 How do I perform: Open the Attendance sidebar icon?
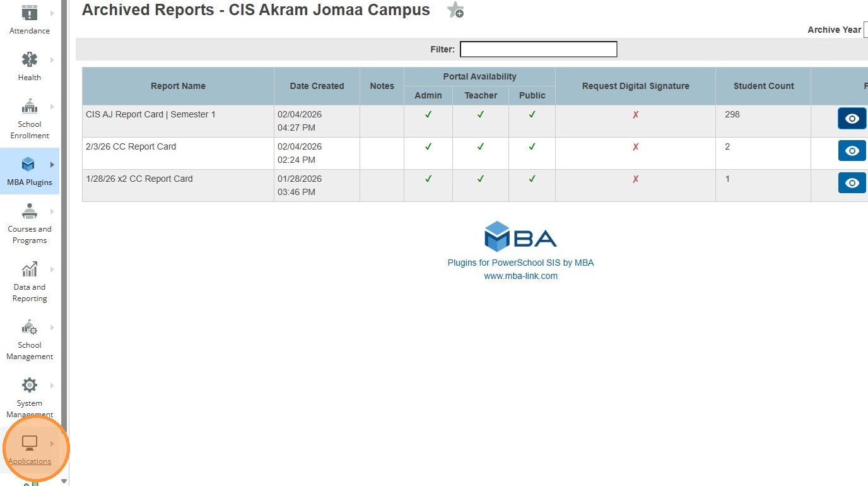29,13
